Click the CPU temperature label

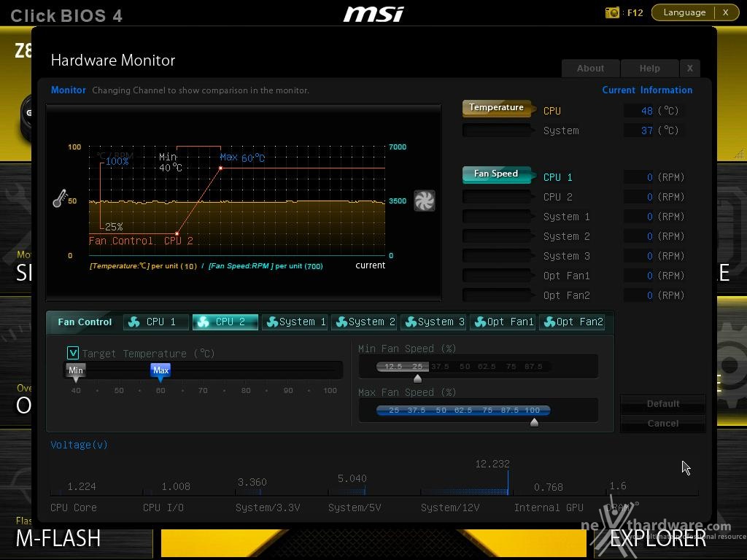552,111
